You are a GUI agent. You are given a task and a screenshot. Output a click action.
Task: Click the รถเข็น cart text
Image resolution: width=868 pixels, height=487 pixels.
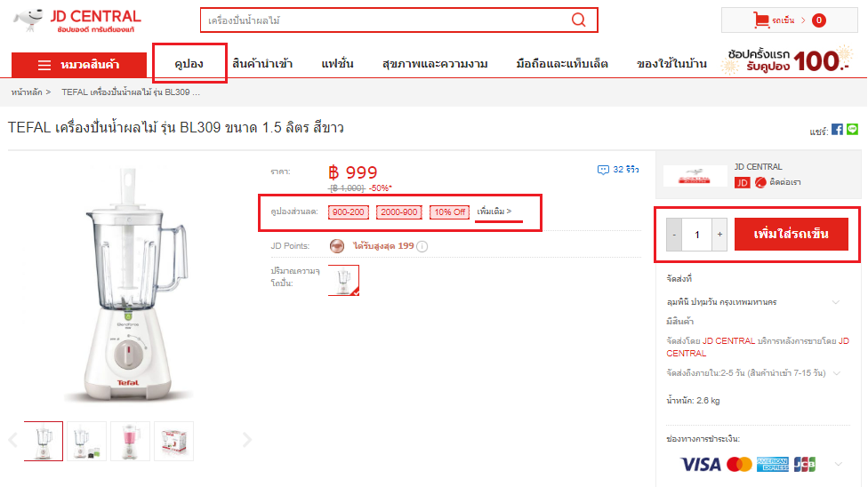tap(784, 20)
